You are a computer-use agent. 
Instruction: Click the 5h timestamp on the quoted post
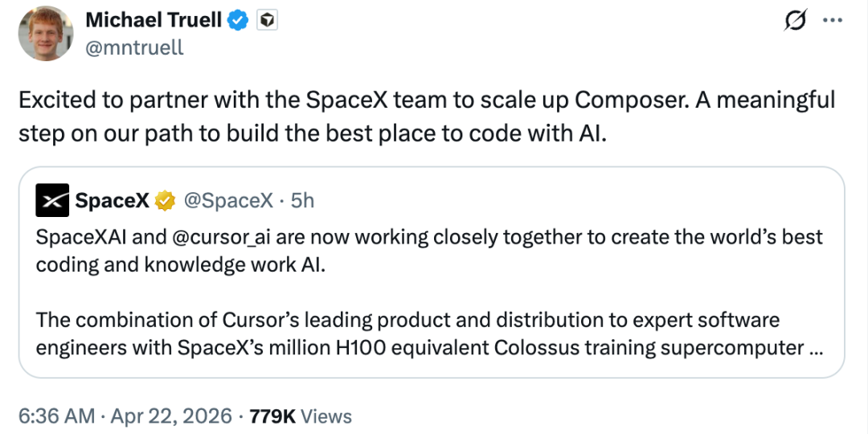[x=302, y=201]
